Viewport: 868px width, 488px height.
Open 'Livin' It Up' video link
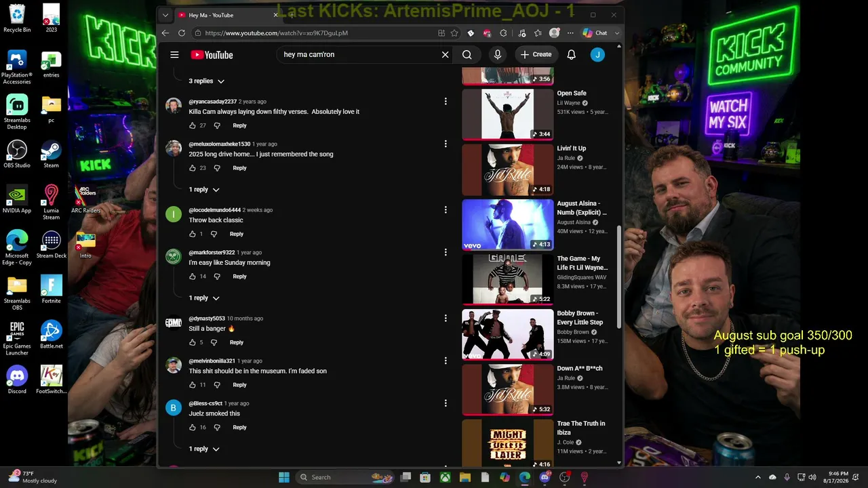pyautogui.click(x=572, y=148)
